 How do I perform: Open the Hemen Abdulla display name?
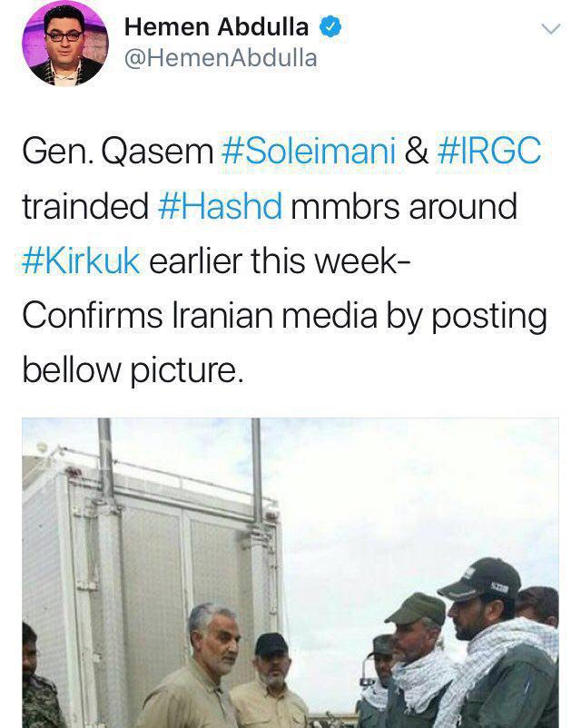point(216,27)
